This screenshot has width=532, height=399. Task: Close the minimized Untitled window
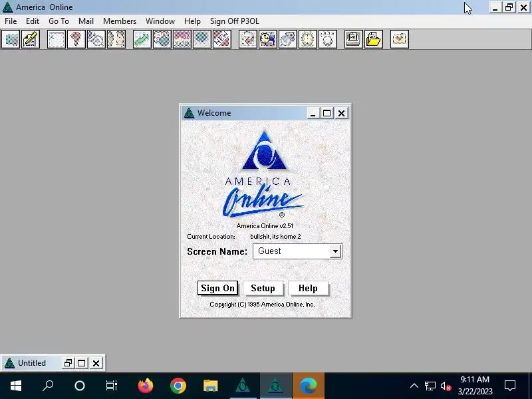(96, 363)
